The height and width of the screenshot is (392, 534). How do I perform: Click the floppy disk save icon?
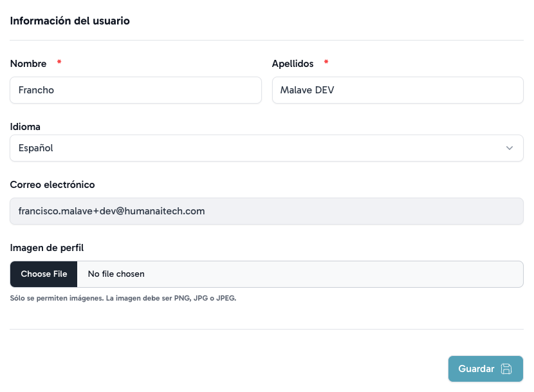click(506, 369)
